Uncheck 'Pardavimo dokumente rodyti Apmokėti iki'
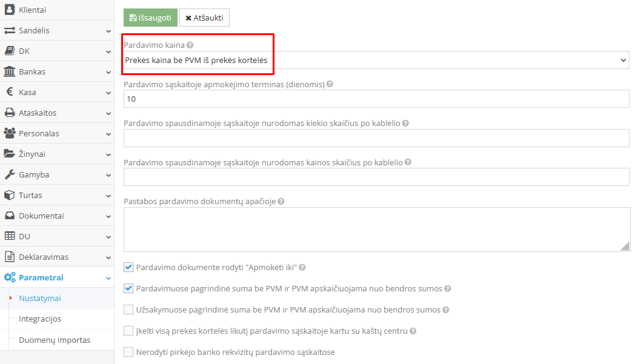The image size is (635, 364). [x=128, y=267]
